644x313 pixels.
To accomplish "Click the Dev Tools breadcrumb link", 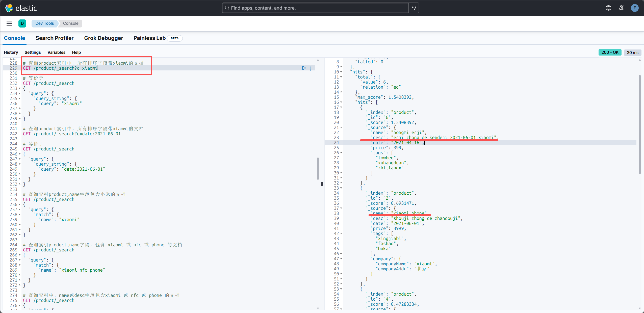I will click(x=44, y=23).
